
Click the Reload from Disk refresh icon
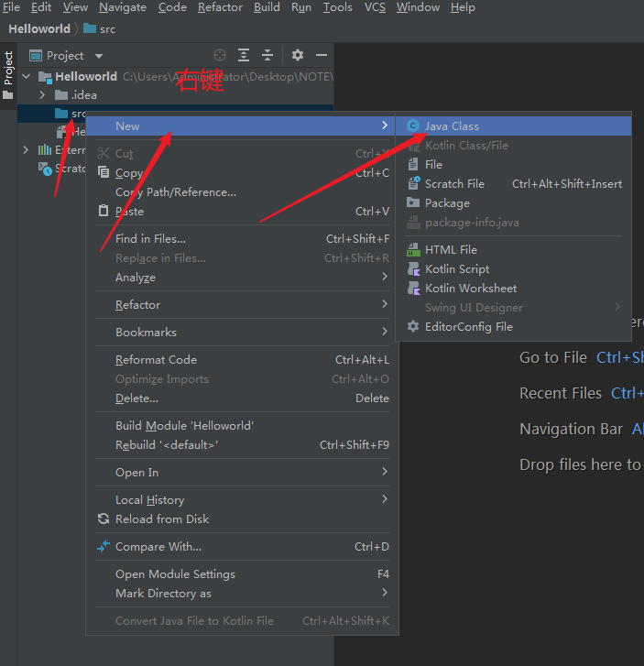(x=104, y=519)
